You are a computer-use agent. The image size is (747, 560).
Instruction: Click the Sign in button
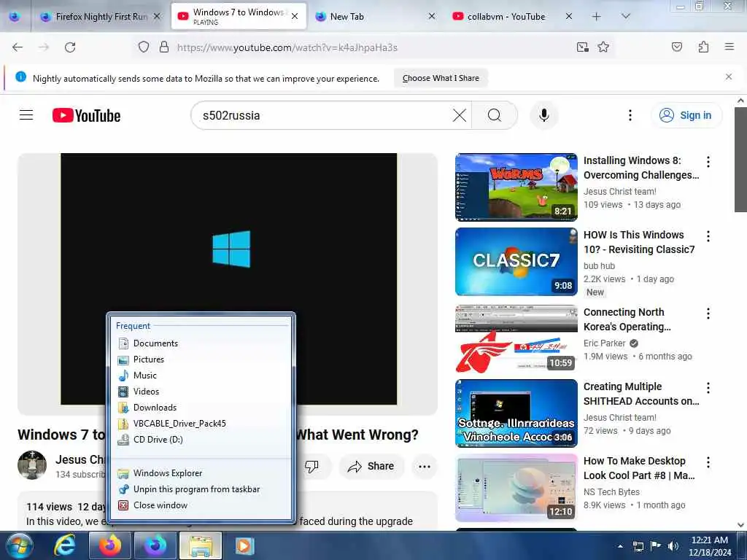tap(686, 115)
